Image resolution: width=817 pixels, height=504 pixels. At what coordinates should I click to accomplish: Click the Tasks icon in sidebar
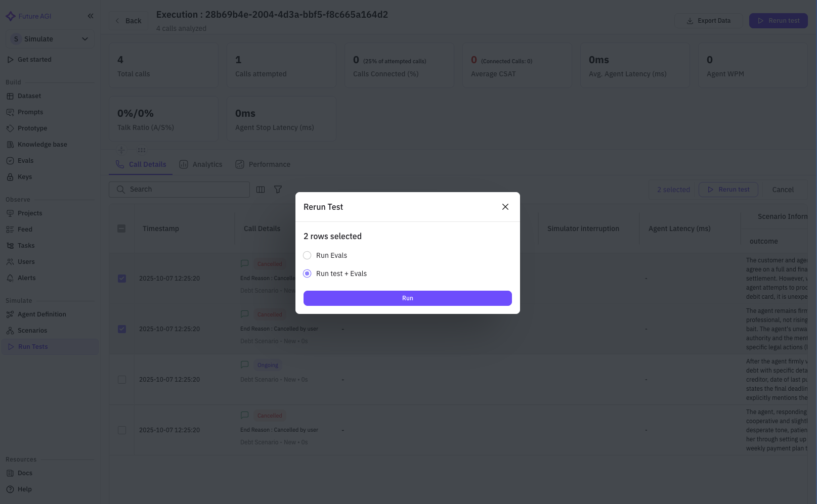tap(10, 246)
